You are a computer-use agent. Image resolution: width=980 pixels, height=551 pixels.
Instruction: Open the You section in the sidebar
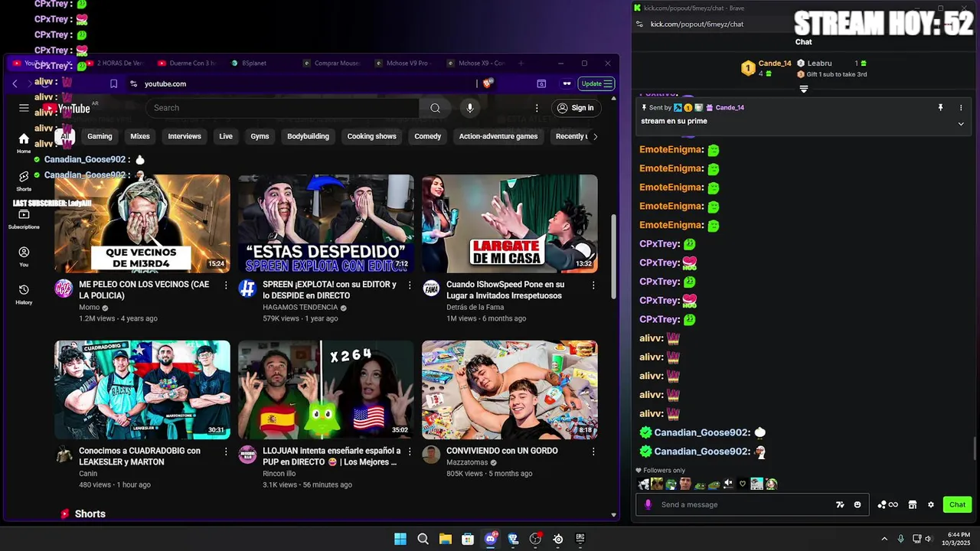coord(24,256)
